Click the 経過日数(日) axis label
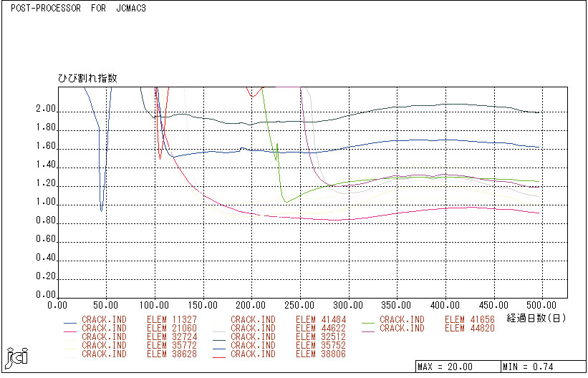The height and width of the screenshot is (378, 588). (x=536, y=319)
